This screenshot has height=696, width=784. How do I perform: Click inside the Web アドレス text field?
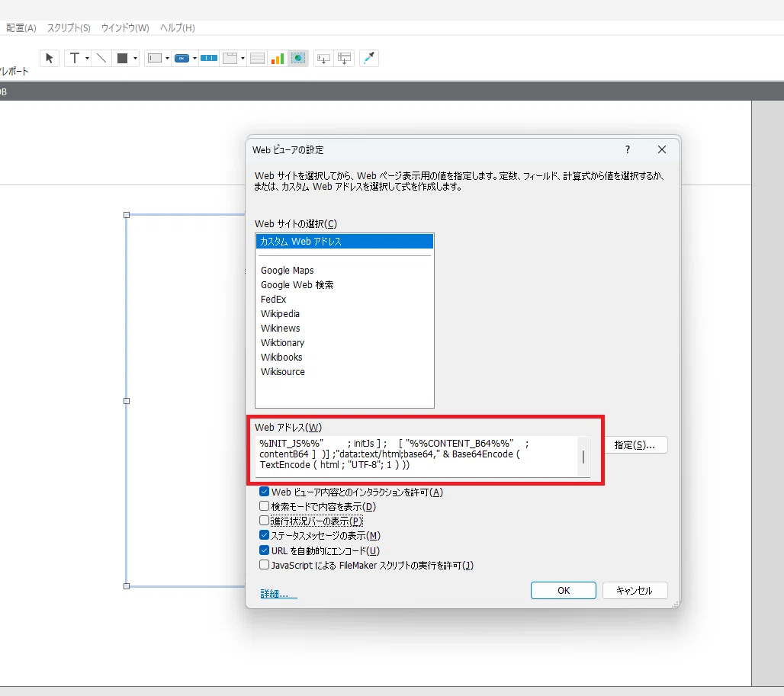pyautogui.click(x=416, y=457)
